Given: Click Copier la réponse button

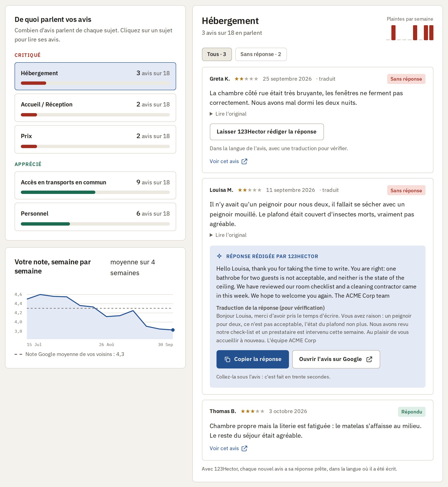Looking at the screenshot, I should click(x=253, y=359).
